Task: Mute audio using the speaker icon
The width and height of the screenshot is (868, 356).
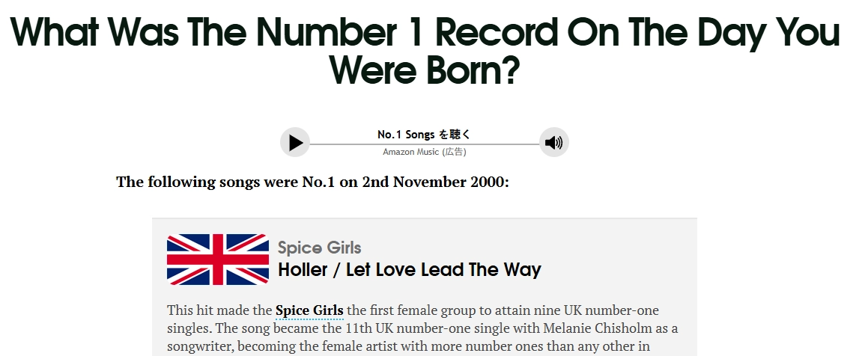Action: 553,143
